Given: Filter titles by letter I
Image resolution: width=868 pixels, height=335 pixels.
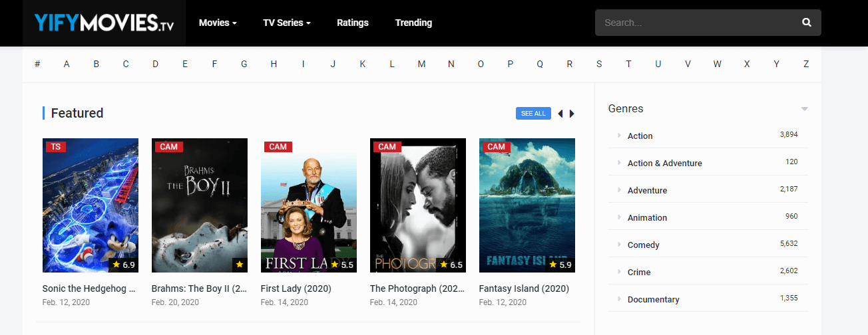Looking at the screenshot, I should [x=304, y=64].
